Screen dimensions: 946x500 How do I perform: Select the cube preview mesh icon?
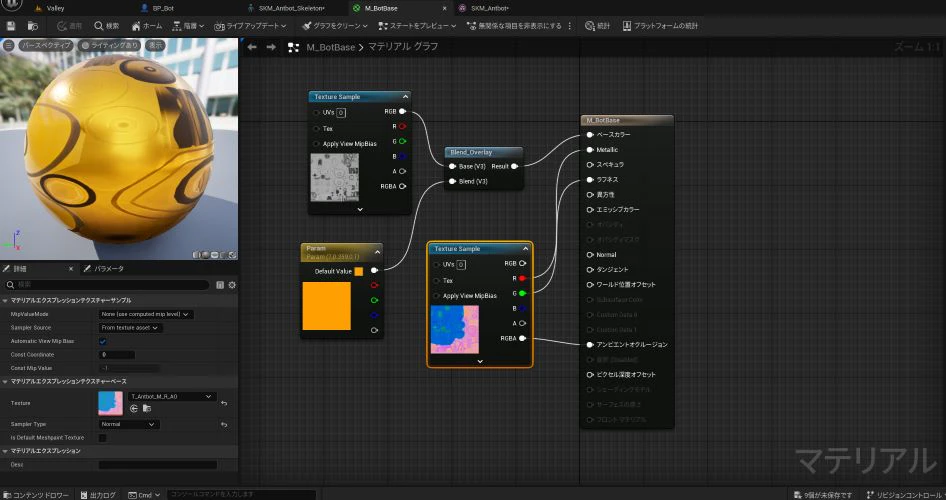pyautogui.click(x=223, y=255)
